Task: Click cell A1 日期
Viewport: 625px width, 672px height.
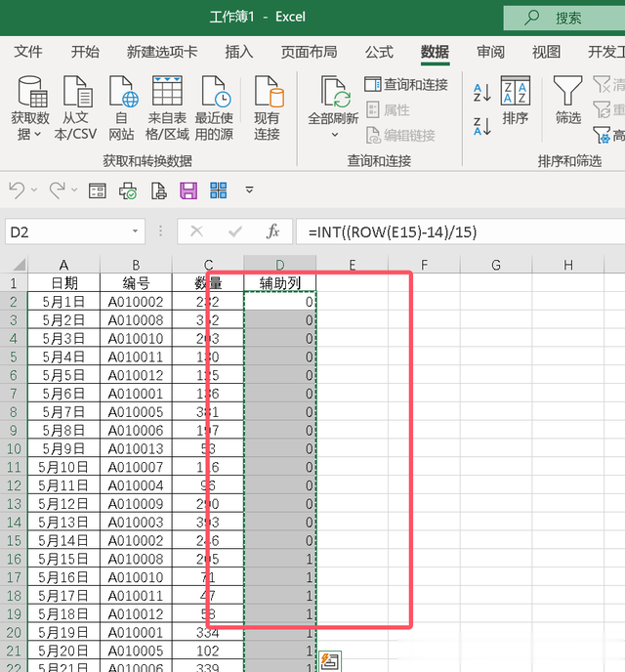Action: pyautogui.click(x=63, y=283)
